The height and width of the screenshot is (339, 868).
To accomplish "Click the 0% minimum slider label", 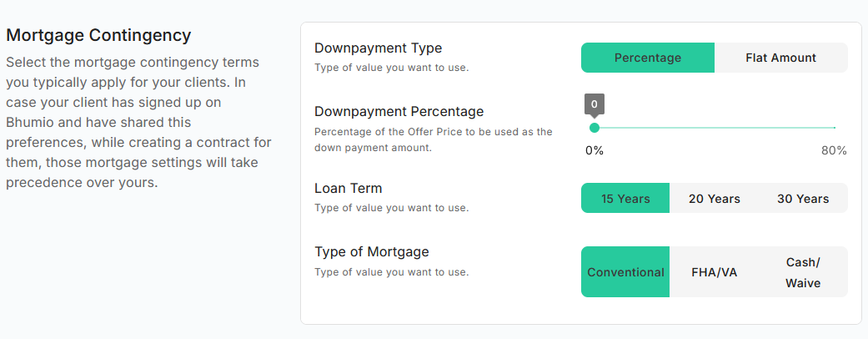I will coord(595,150).
